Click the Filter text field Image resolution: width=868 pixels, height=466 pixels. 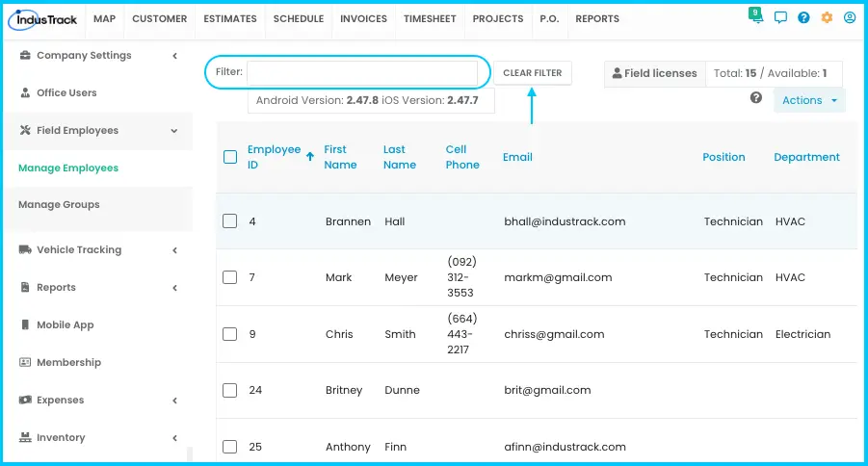pos(362,72)
